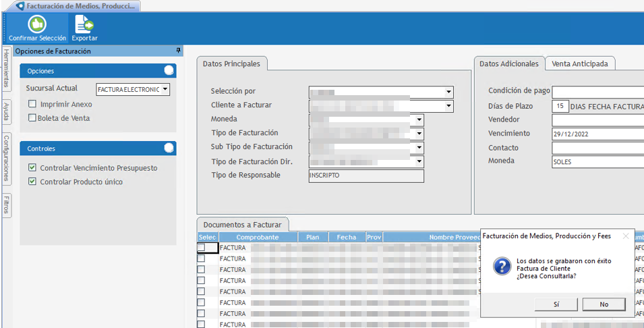
Task: Click the Opciones section header
Action: pos(98,71)
